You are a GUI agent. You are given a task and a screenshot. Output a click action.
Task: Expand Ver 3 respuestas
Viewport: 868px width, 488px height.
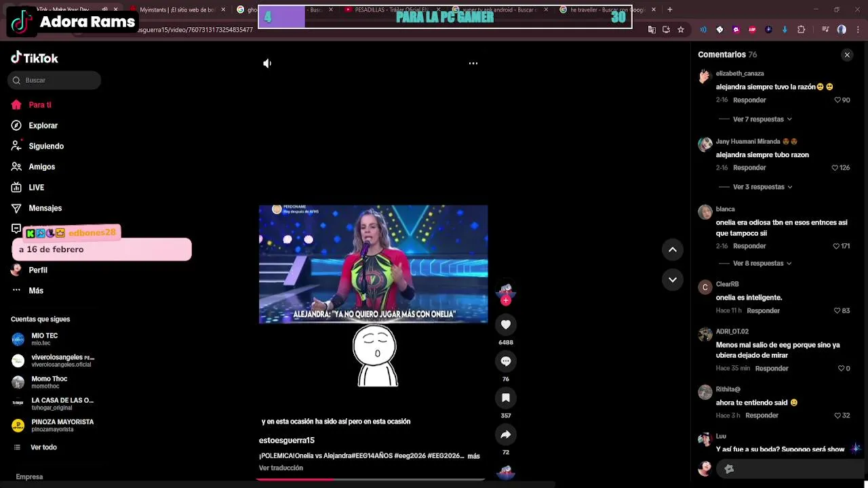coord(762,187)
